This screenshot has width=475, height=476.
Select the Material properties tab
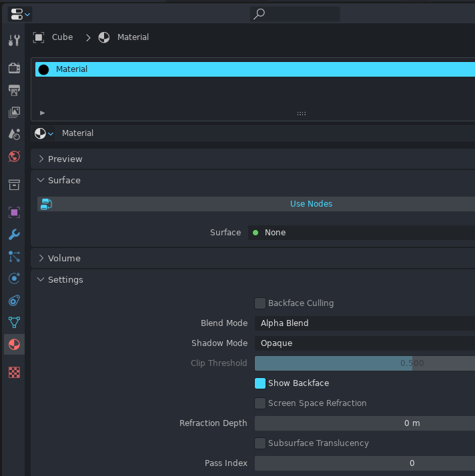14,345
